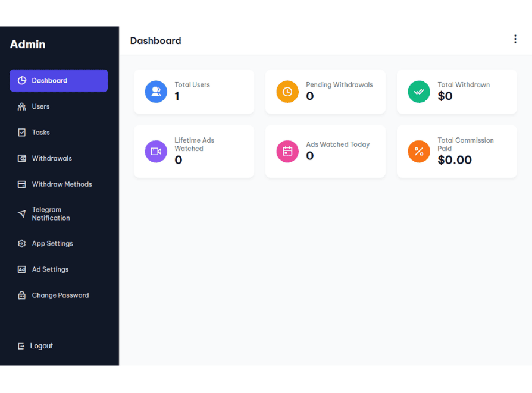The width and height of the screenshot is (532, 393).
Task: Click the blue Total Users icon
Action: pos(156,92)
